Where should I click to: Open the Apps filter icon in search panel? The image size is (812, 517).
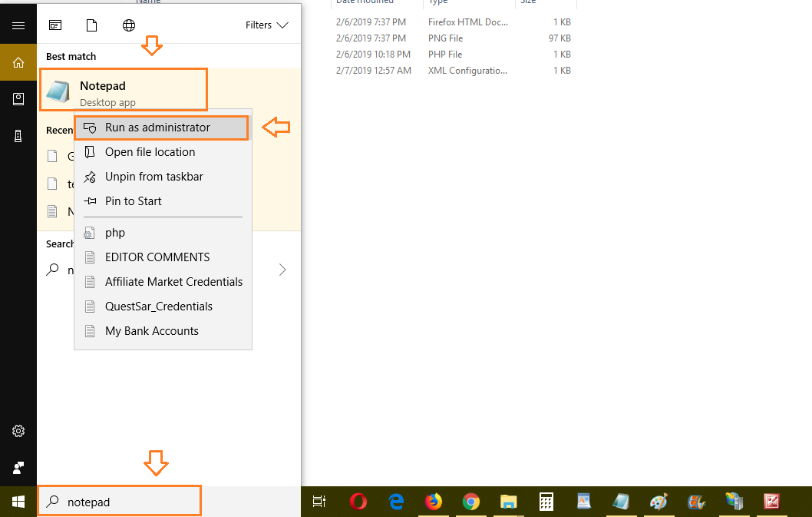click(55, 25)
